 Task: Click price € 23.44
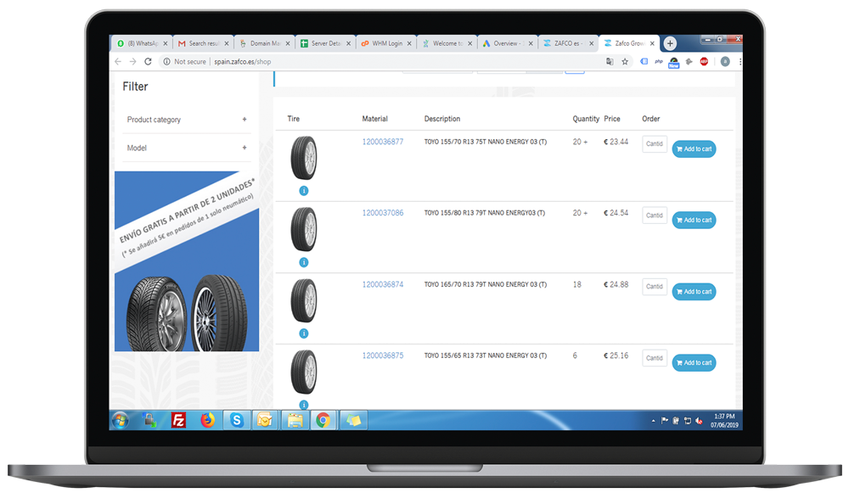(x=616, y=142)
